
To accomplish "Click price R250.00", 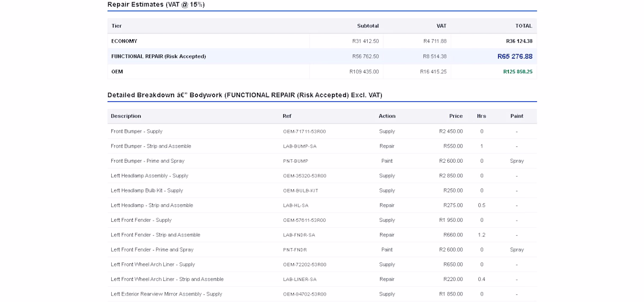I will click(x=453, y=190).
